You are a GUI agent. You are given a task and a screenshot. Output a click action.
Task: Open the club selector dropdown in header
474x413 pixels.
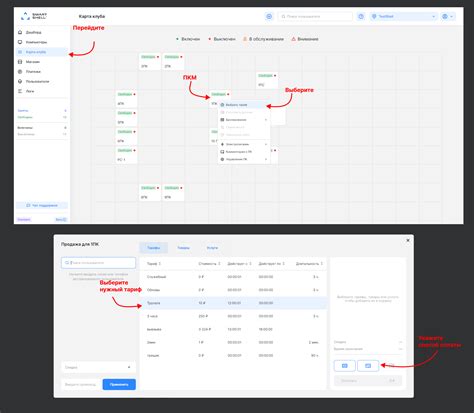[x=404, y=16]
